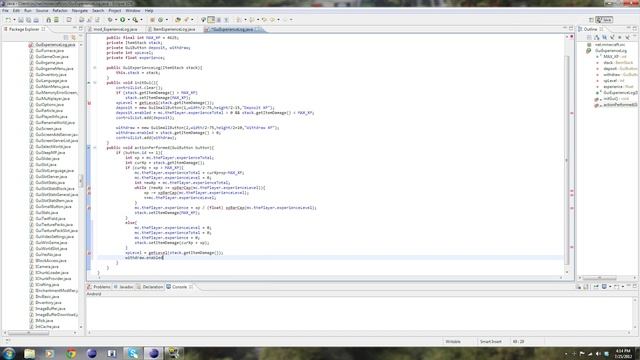Collapse the initGui method fold in editor

95,83
